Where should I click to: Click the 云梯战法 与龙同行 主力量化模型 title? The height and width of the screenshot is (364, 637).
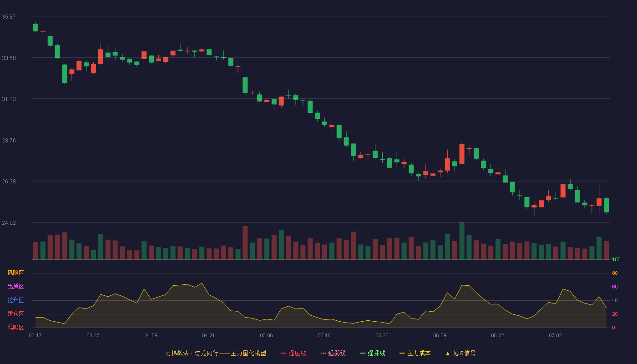(x=216, y=353)
